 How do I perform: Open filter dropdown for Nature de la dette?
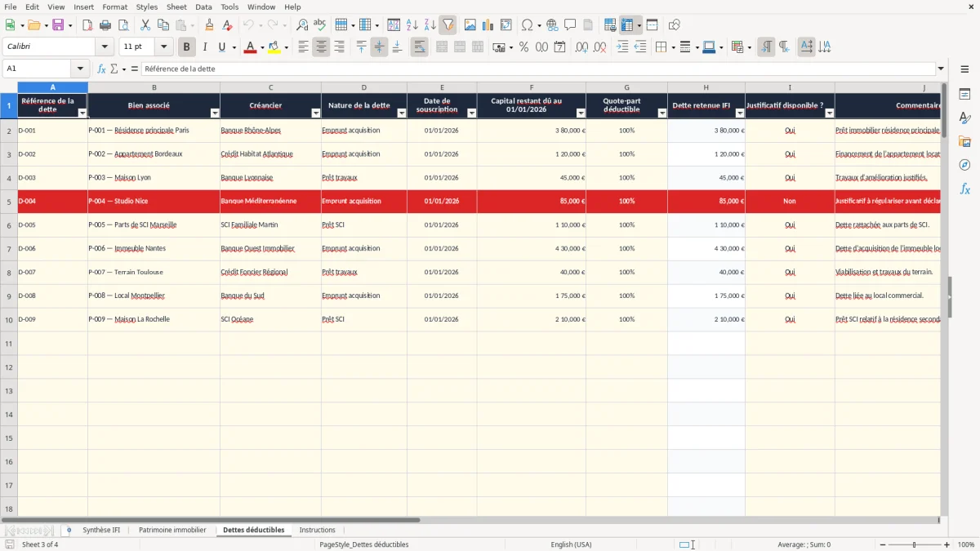pyautogui.click(x=402, y=113)
